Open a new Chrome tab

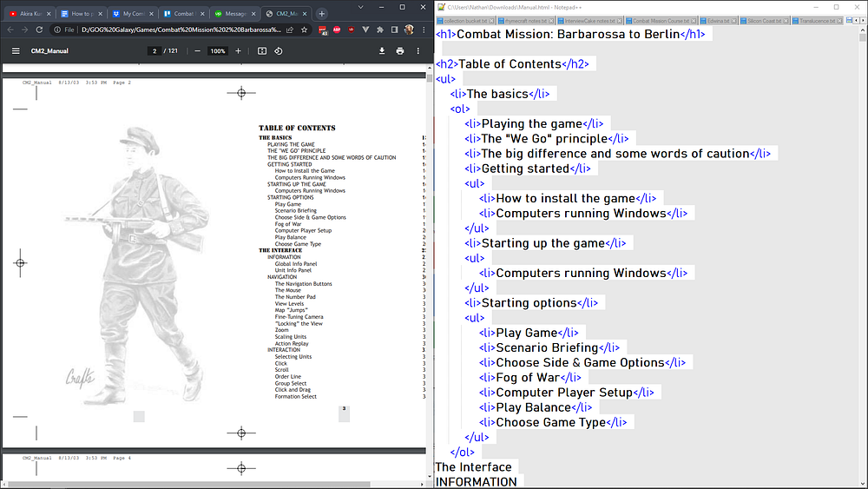coord(322,13)
